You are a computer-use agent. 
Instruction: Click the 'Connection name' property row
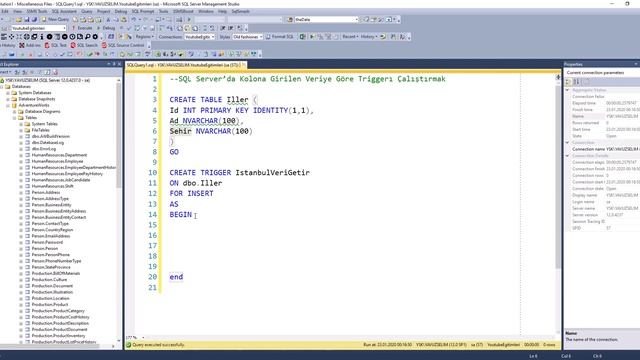coord(602,149)
